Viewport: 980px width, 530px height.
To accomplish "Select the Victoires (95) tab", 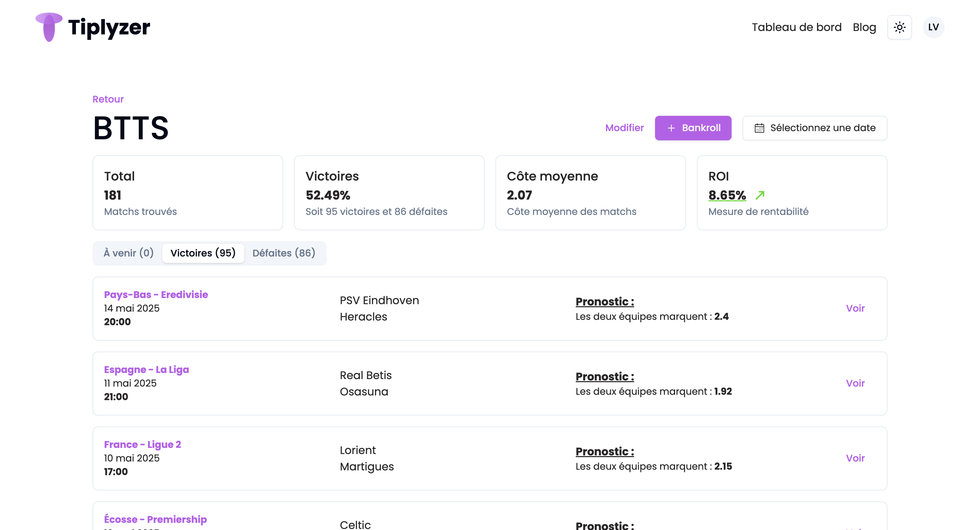I will tap(203, 253).
